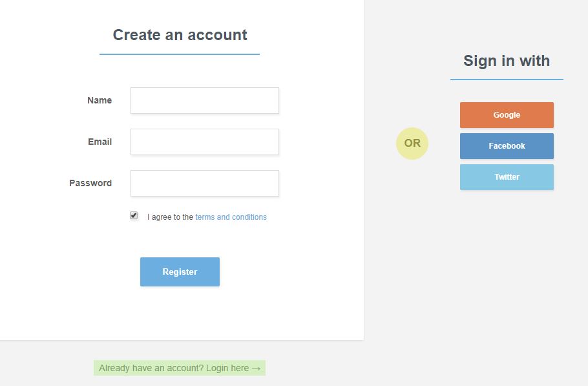The image size is (588, 386).
Task: Click the yellow OR circle badge
Action: click(x=412, y=144)
